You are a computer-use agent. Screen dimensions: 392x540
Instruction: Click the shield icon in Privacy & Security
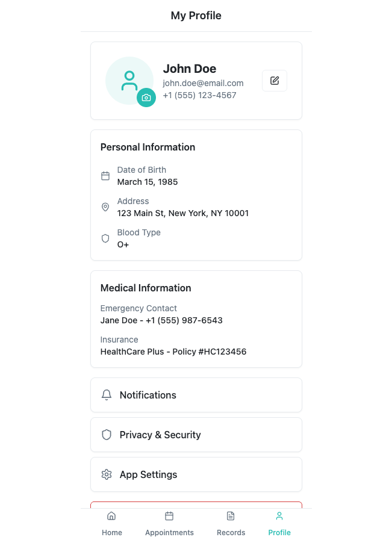(x=107, y=435)
